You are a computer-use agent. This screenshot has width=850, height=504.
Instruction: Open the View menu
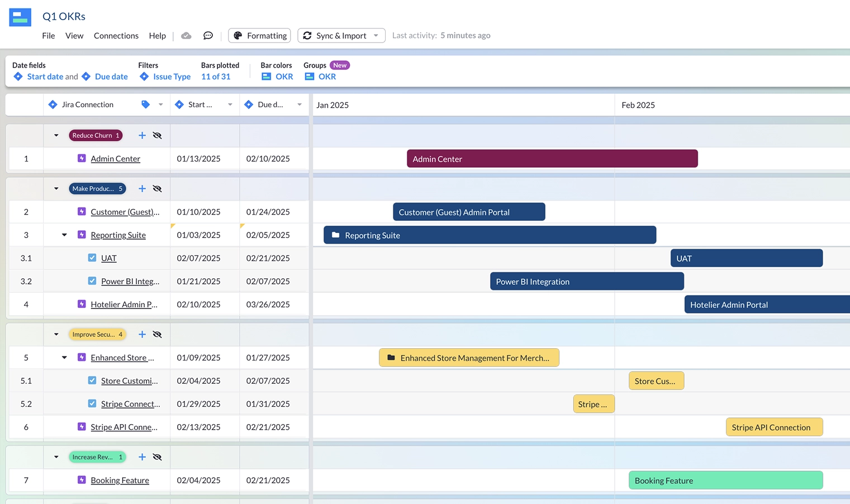tap(74, 36)
